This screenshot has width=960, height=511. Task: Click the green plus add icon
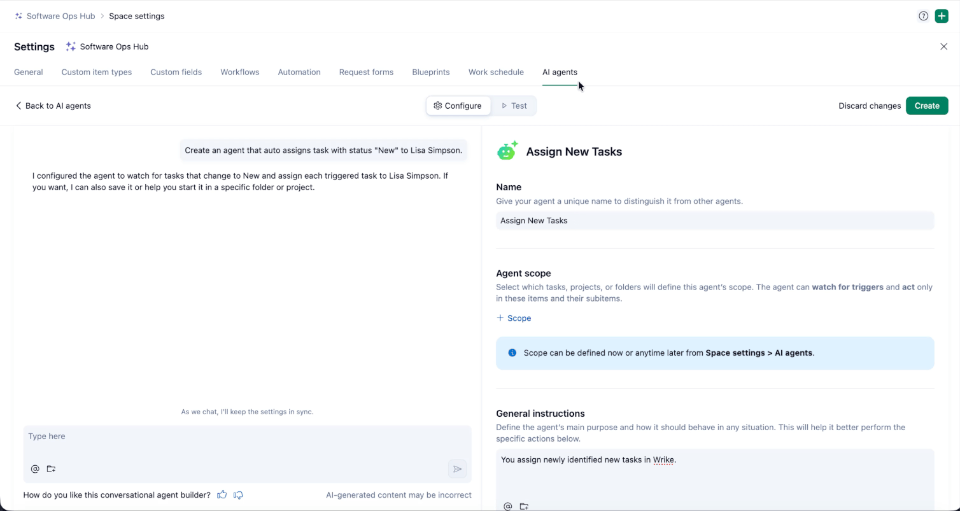pyautogui.click(x=942, y=17)
